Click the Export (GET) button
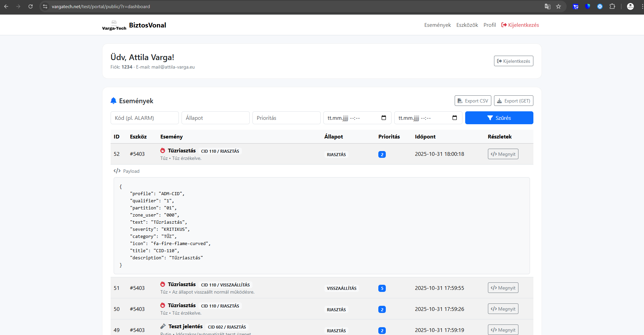 tap(513, 101)
